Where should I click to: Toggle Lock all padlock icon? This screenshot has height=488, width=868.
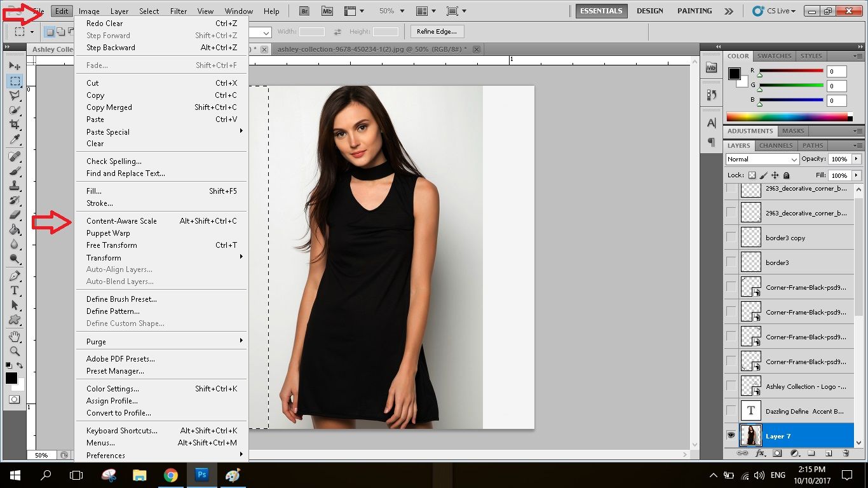click(x=787, y=175)
